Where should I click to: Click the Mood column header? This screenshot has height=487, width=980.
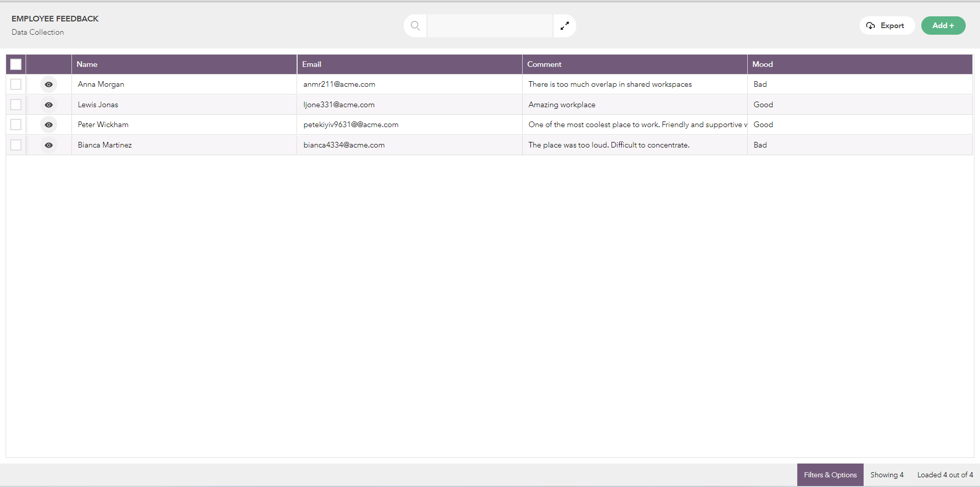point(763,64)
